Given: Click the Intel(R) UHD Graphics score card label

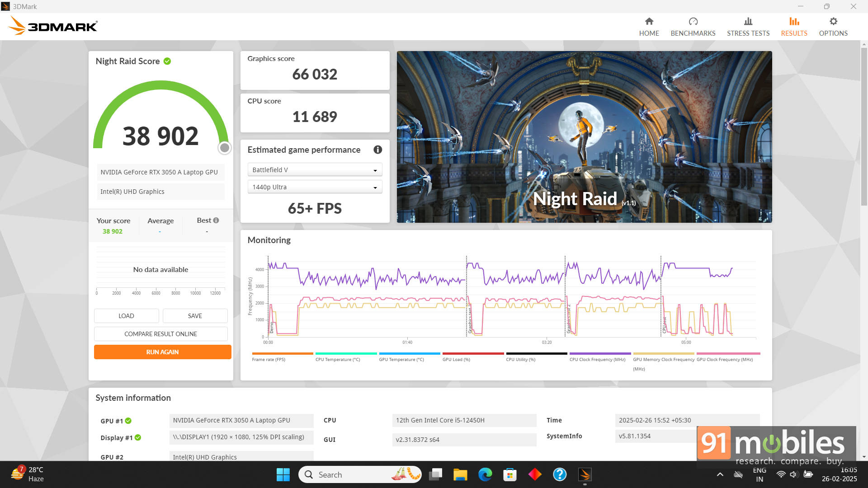Looking at the screenshot, I should click(x=160, y=192).
